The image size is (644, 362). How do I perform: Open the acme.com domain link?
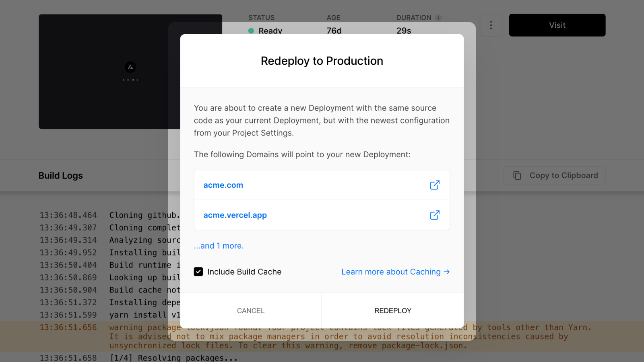tap(223, 185)
